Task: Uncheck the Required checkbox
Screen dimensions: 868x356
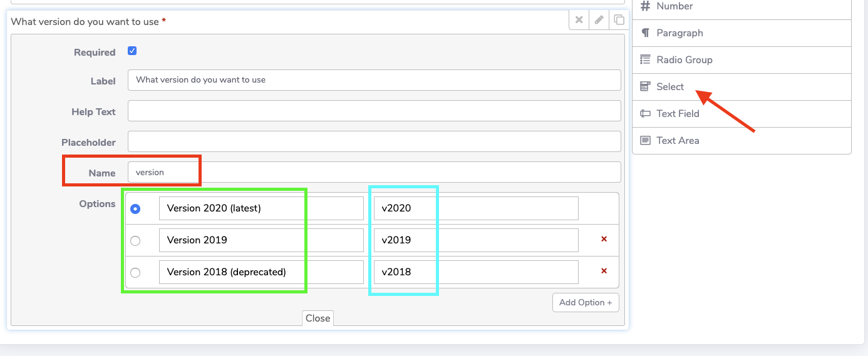Action: 132,51
